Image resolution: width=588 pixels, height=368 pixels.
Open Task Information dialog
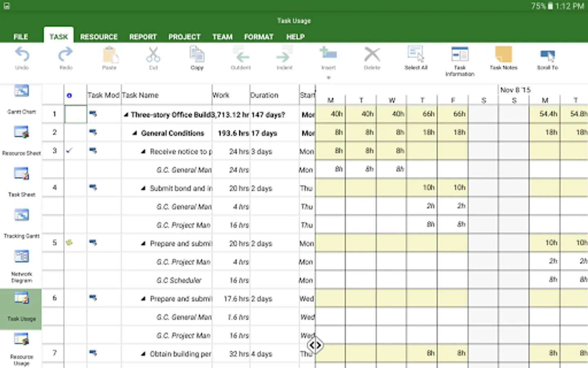point(460,61)
